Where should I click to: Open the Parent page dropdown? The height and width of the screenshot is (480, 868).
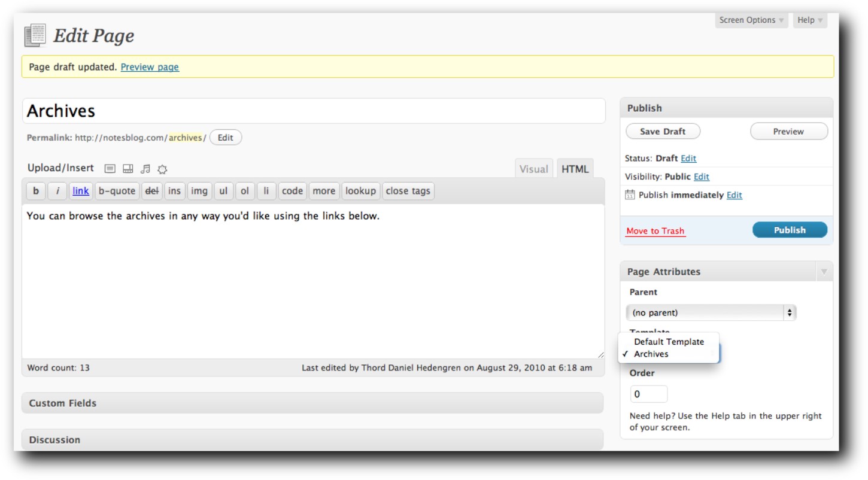pyautogui.click(x=711, y=312)
